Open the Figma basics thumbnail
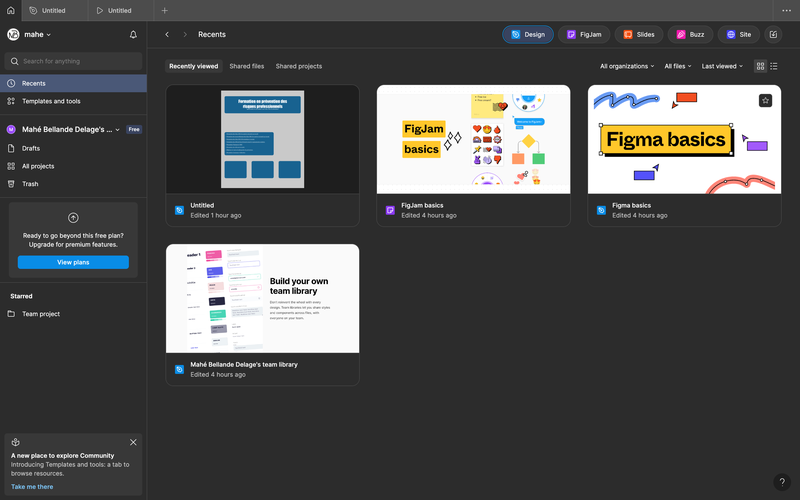This screenshot has width=800, height=500. tap(684, 139)
